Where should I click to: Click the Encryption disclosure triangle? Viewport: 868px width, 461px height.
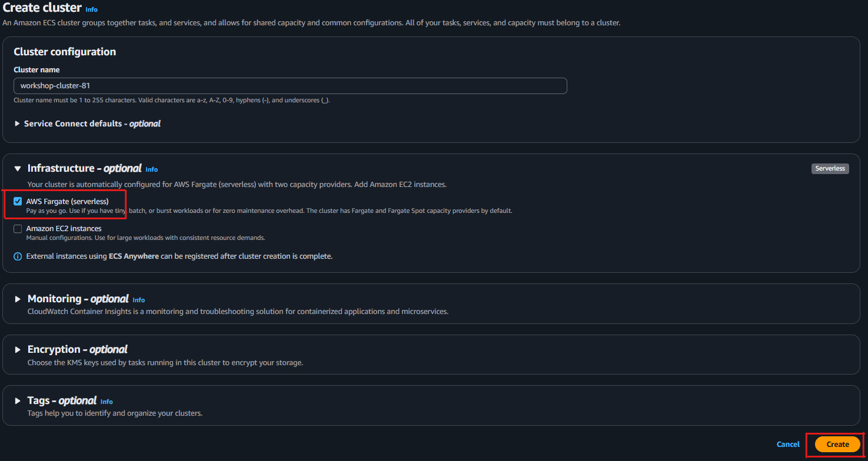(17, 348)
